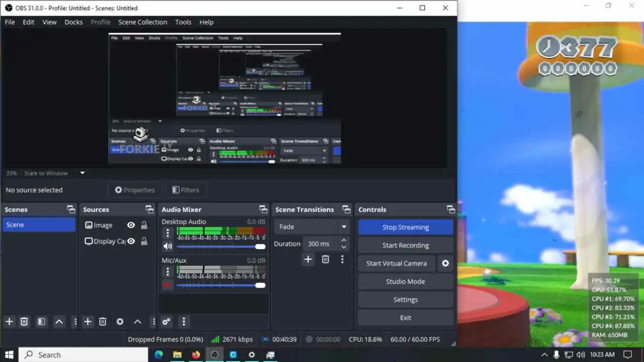This screenshot has height=362, width=644.
Task: Open virtual camera settings gear
Action: [445, 263]
